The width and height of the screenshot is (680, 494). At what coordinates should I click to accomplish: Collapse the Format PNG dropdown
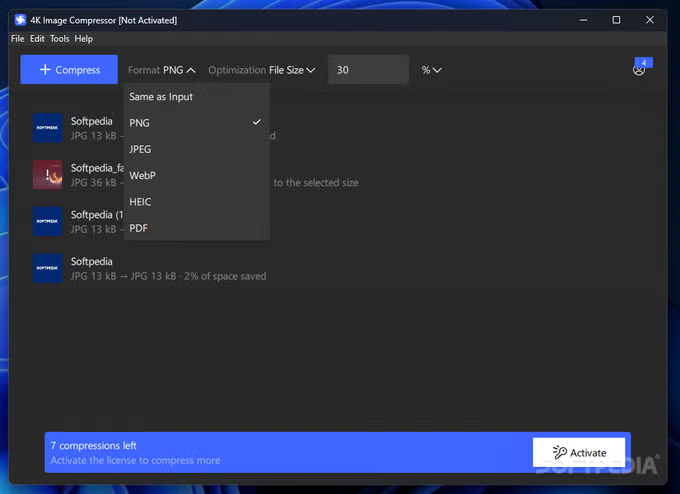pos(161,70)
